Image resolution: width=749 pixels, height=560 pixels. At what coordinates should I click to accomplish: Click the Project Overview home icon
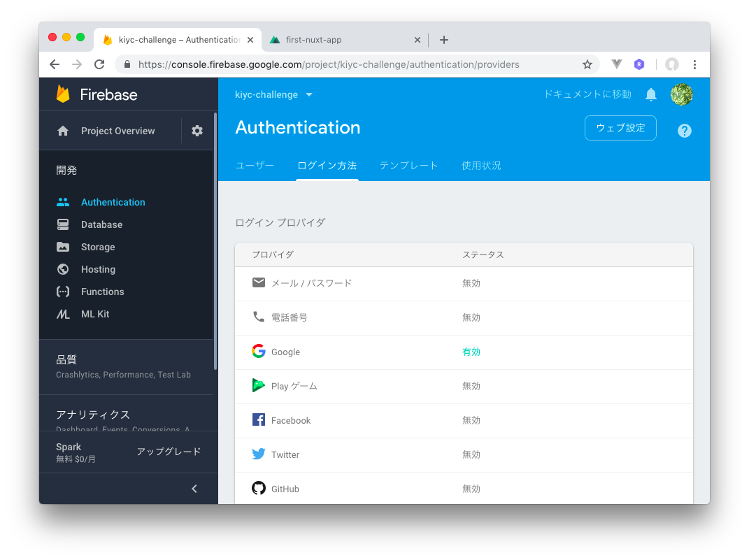click(63, 131)
